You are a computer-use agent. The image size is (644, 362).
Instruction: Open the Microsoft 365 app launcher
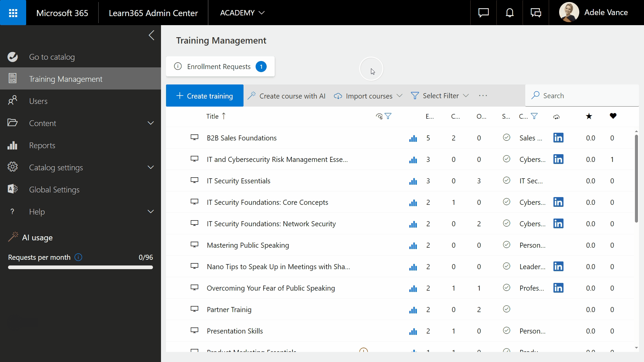click(13, 13)
